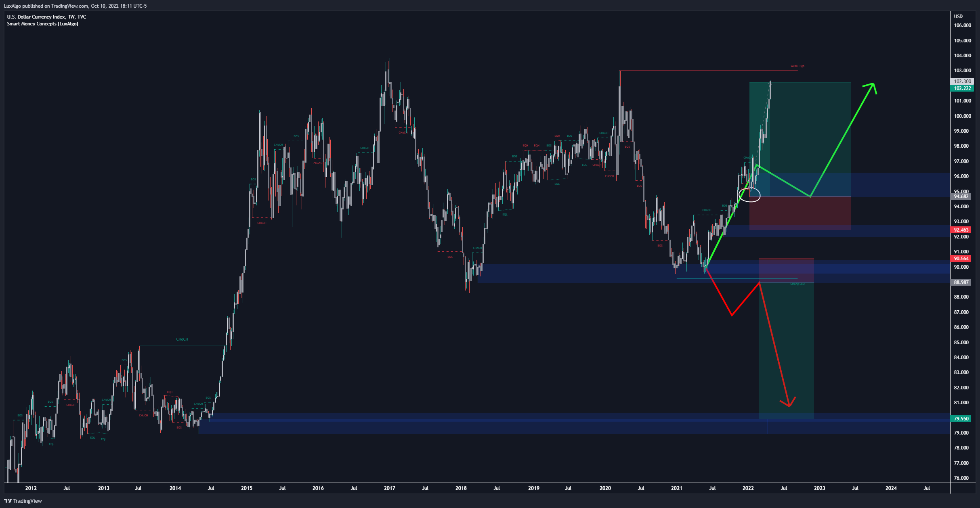Select the 2016 label on the time axis
This screenshot has width=980, height=508.
pyautogui.click(x=318, y=488)
